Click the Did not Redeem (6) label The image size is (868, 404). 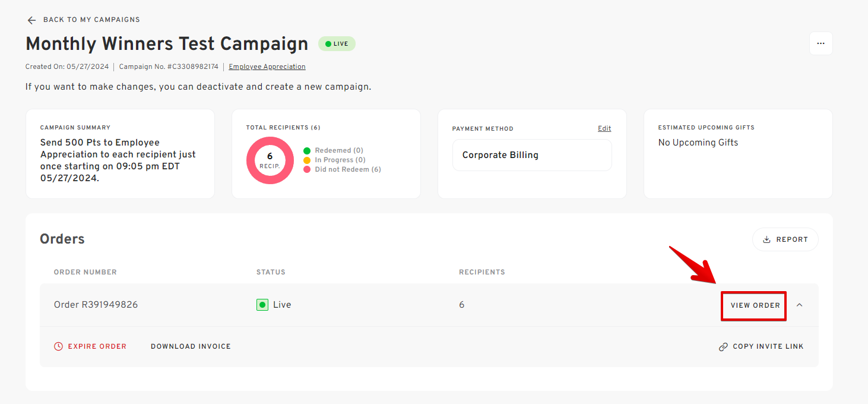pos(348,170)
